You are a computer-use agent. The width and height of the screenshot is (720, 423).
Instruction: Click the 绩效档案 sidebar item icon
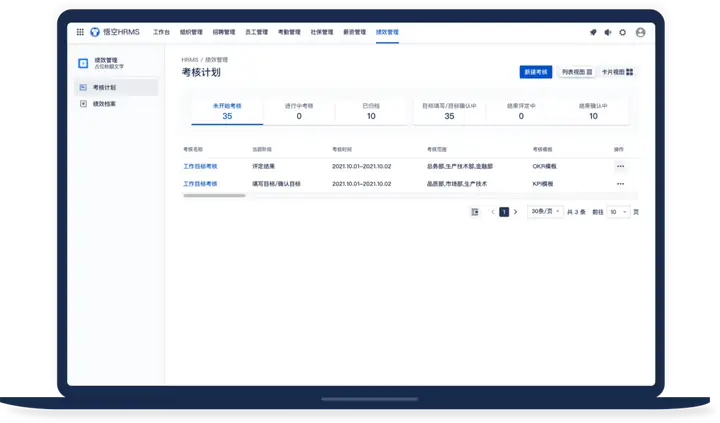(83, 104)
